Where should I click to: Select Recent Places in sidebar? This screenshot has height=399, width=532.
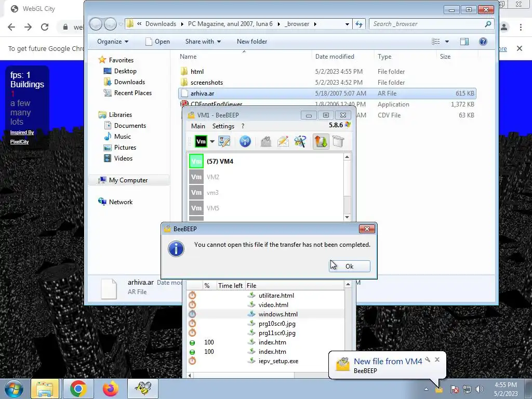[x=132, y=93]
